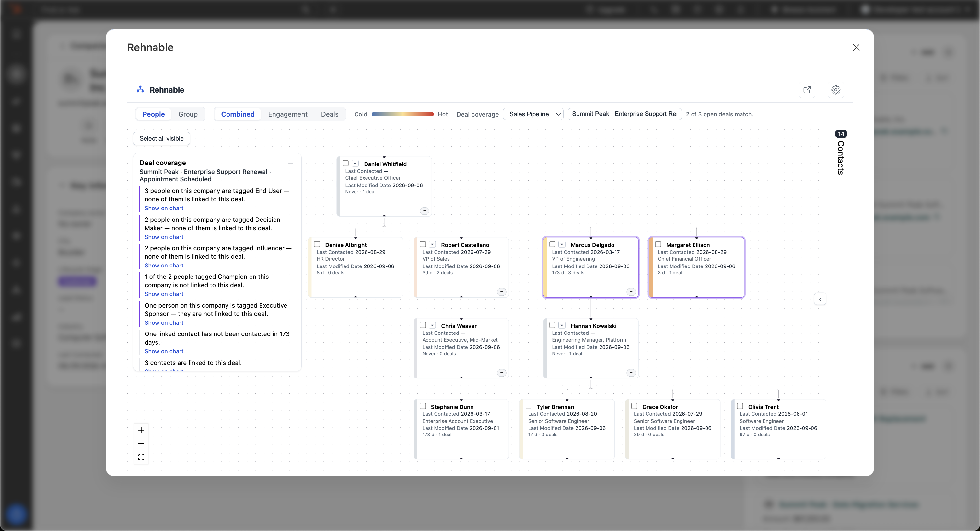Click Select all visible button
The height and width of the screenshot is (531, 980).
click(x=161, y=138)
